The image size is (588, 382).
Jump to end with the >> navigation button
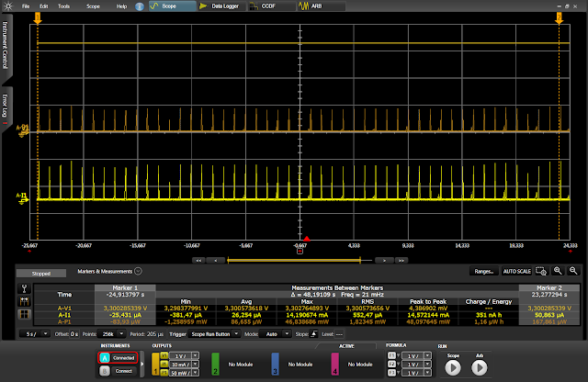(x=401, y=260)
